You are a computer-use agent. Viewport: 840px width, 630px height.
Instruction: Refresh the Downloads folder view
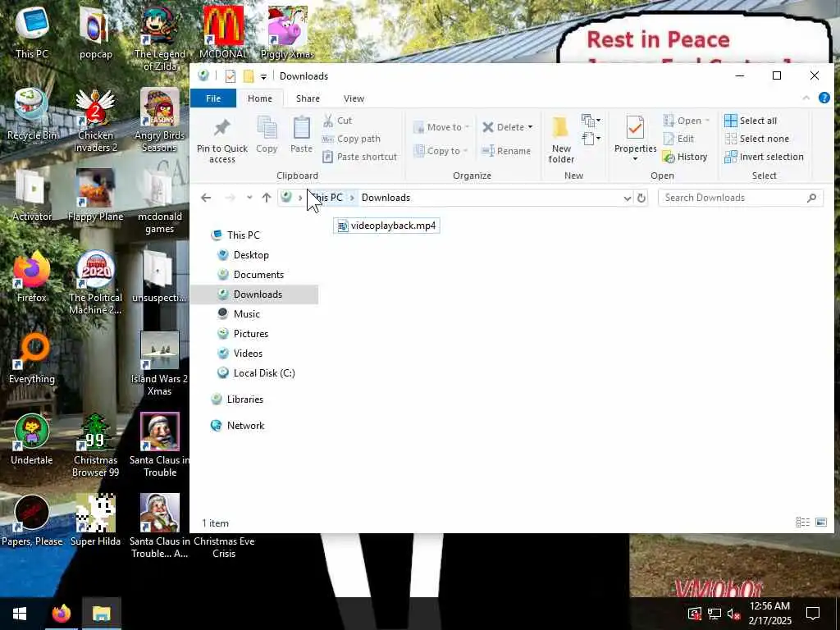tap(641, 198)
